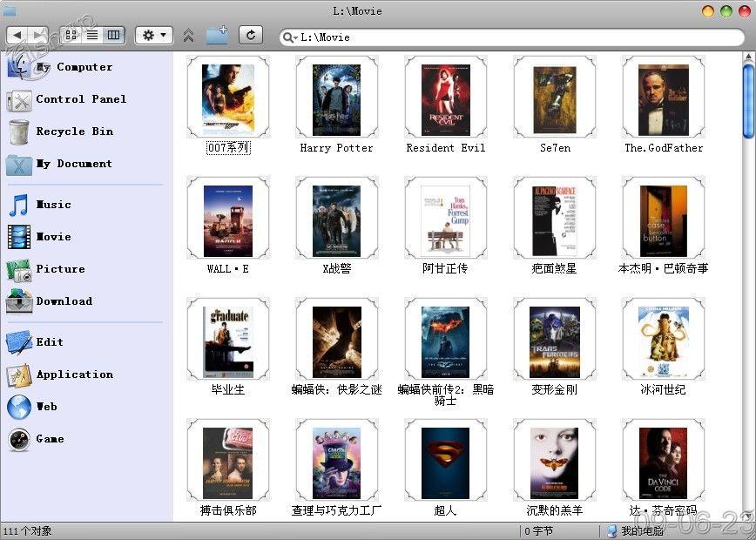Click the 111 个对象 status text
This screenshot has width=756, height=540.
27,531
